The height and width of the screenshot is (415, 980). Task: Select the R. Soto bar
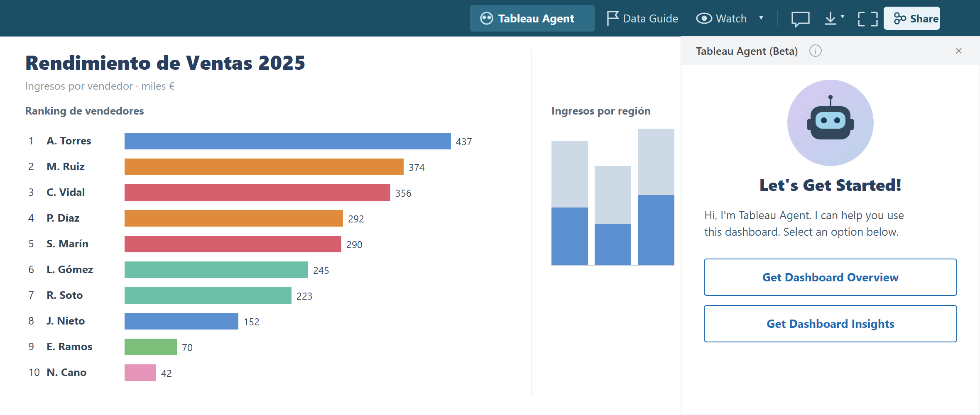point(208,295)
